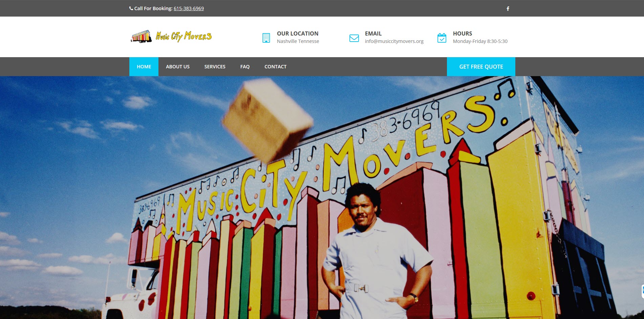Open the Facebook icon in the top bar
Viewport: 644px width, 319px height.
(x=508, y=8)
